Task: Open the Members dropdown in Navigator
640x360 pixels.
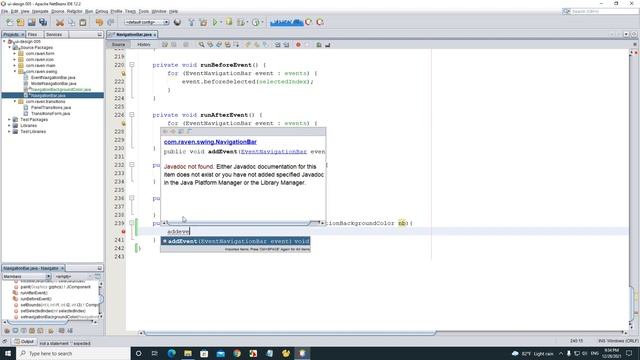Action: [x=26, y=276]
